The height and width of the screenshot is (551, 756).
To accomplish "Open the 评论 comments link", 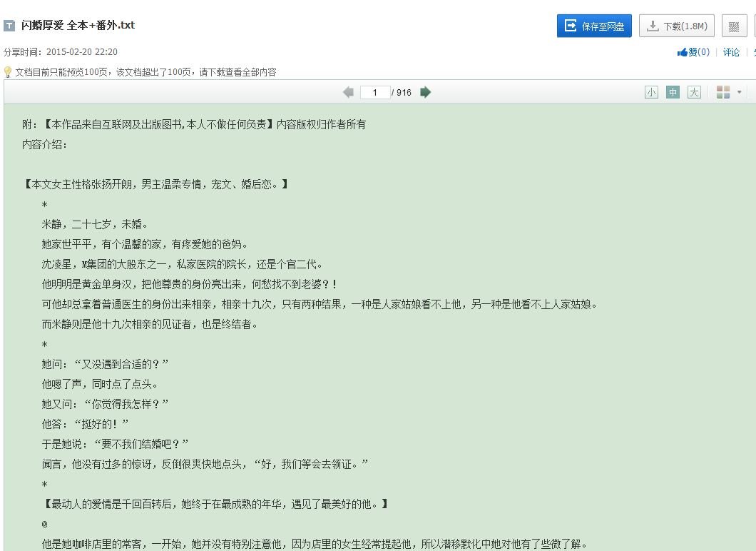I will pos(731,52).
